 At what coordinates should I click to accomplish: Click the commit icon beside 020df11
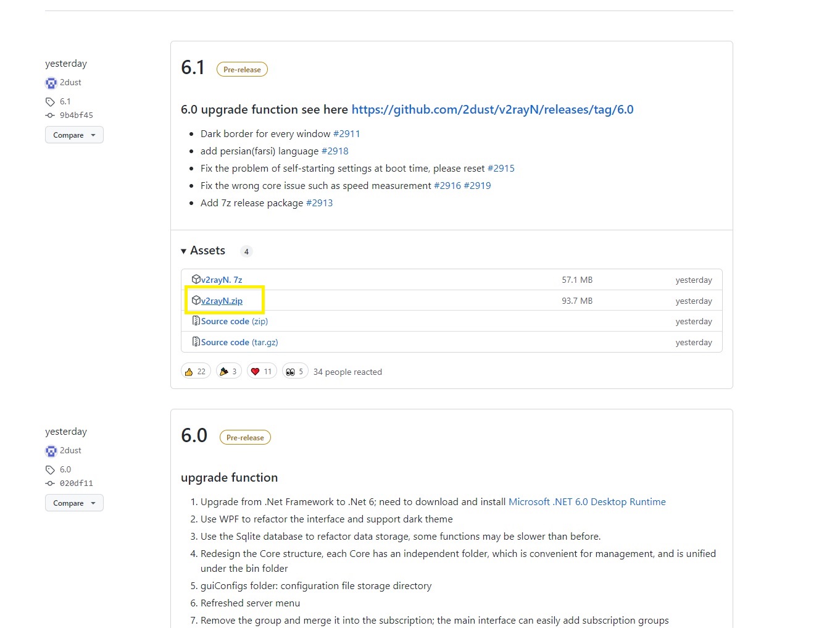pos(50,484)
